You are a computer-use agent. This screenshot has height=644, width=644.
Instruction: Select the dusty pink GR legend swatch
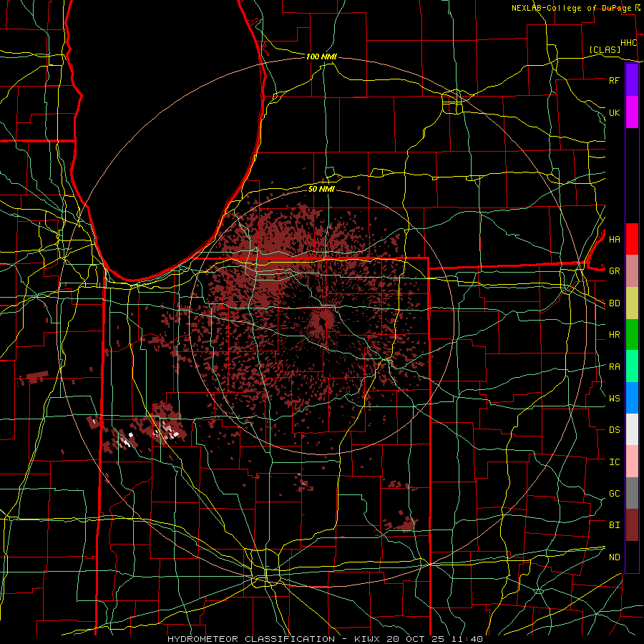(x=632, y=270)
